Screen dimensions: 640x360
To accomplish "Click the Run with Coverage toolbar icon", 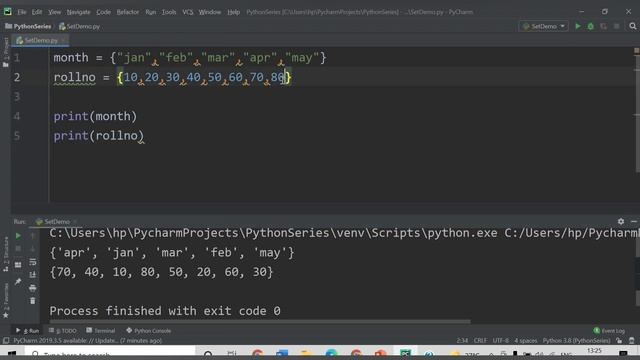I will coord(603,26).
